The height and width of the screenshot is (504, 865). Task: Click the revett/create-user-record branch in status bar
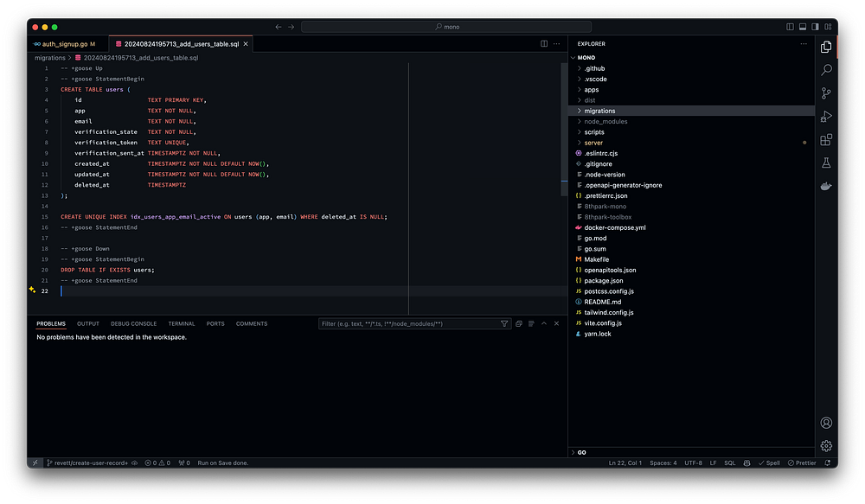tap(89, 463)
